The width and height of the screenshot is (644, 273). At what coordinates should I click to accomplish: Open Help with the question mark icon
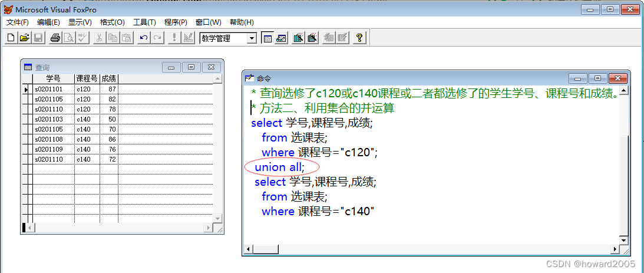(359, 38)
